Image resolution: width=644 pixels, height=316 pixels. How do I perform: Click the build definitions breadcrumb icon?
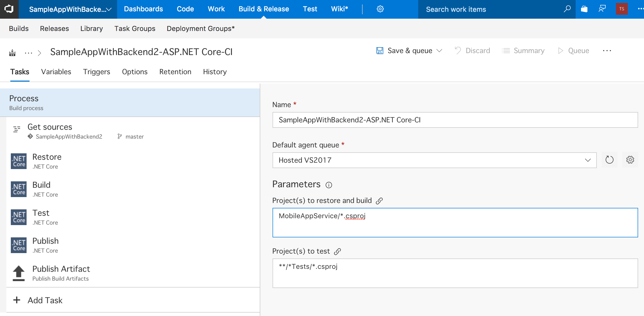(12, 53)
